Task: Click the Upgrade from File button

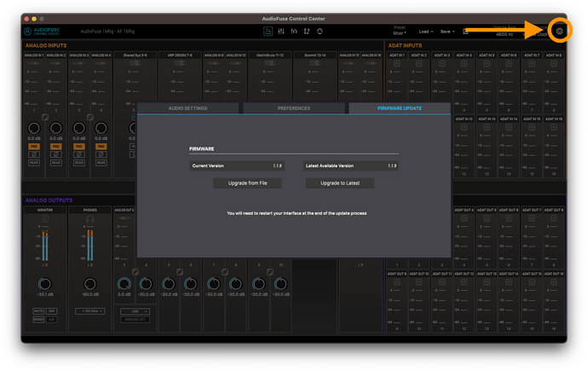Action: [247, 183]
